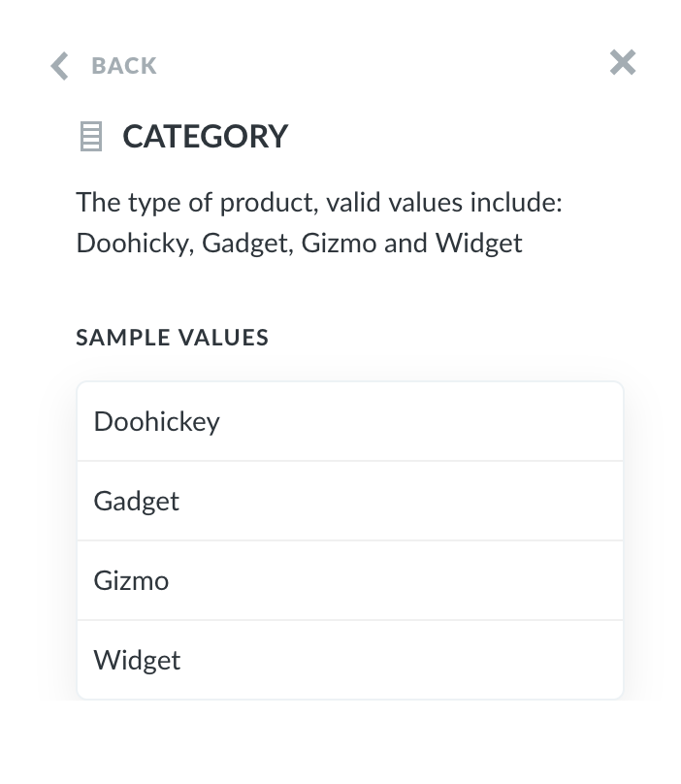Select the Doohickey sample value row
Screen dimensions: 681x784
click(x=349, y=421)
